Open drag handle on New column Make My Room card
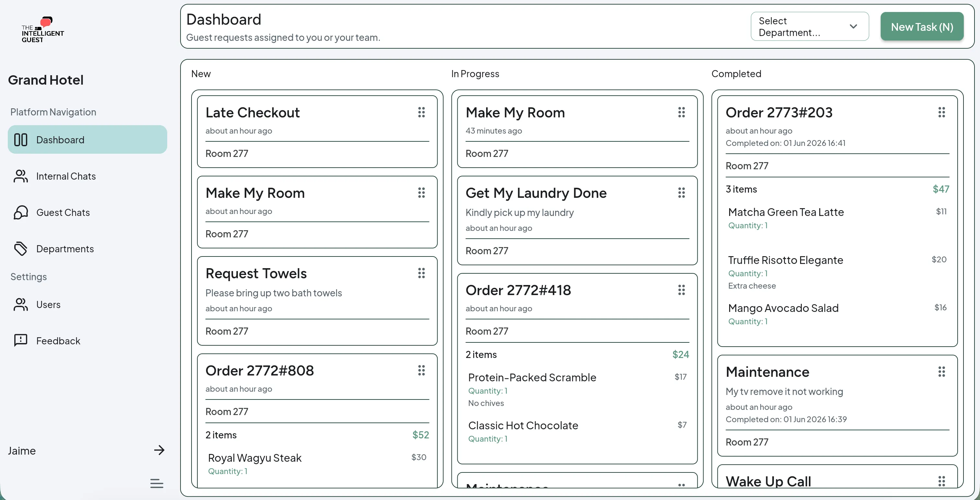This screenshot has width=980, height=500. 421,193
